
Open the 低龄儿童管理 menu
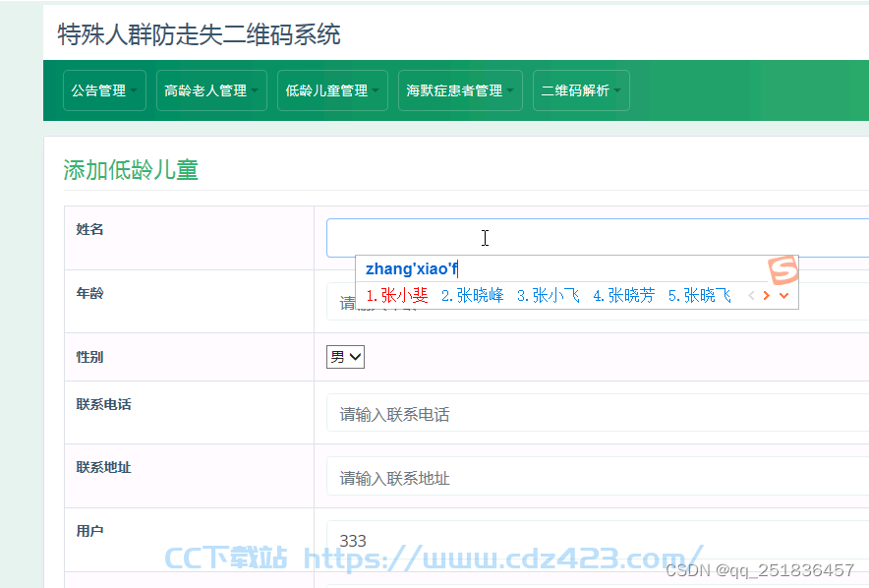point(332,90)
